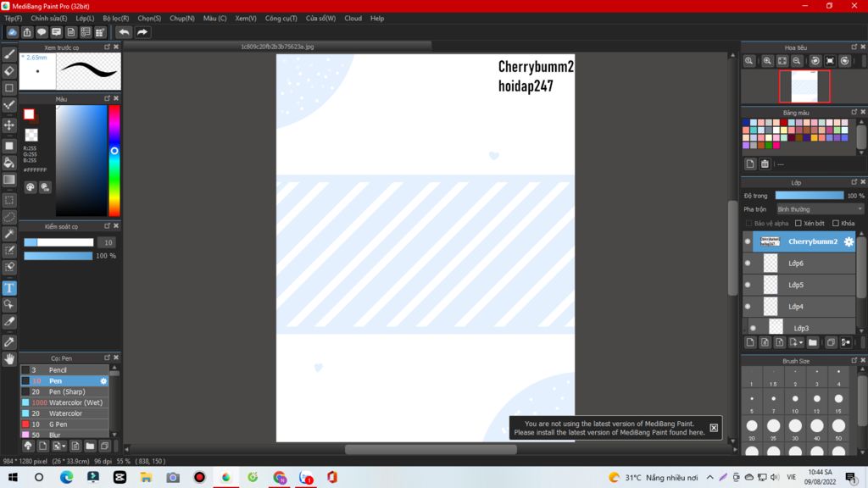This screenshot has height=488, width=868.
Task: Add a new layer from layer panel
Action: click(x=750, y=342)
